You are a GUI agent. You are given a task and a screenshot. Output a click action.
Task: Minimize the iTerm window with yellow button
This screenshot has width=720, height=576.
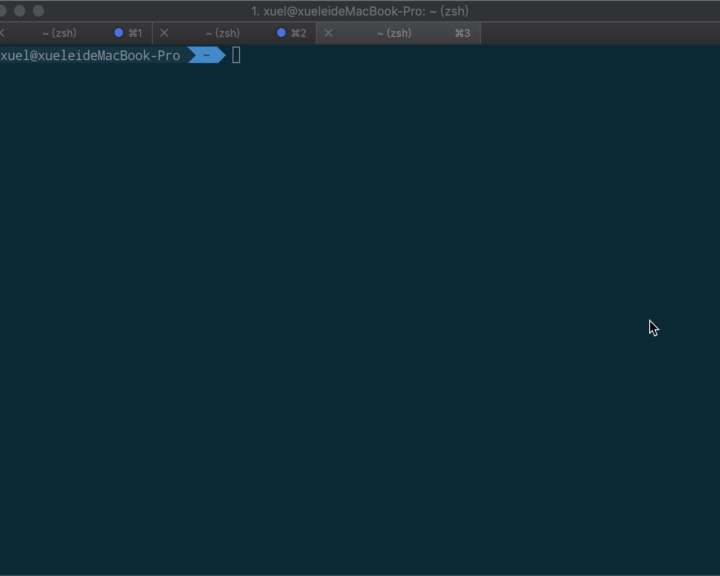click(x=19, y=11)
